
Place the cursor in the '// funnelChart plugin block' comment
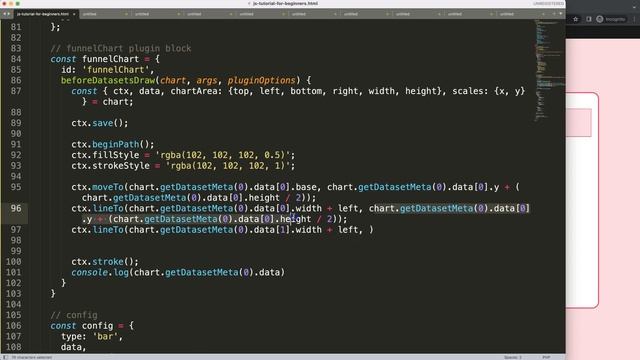(121, 48)
